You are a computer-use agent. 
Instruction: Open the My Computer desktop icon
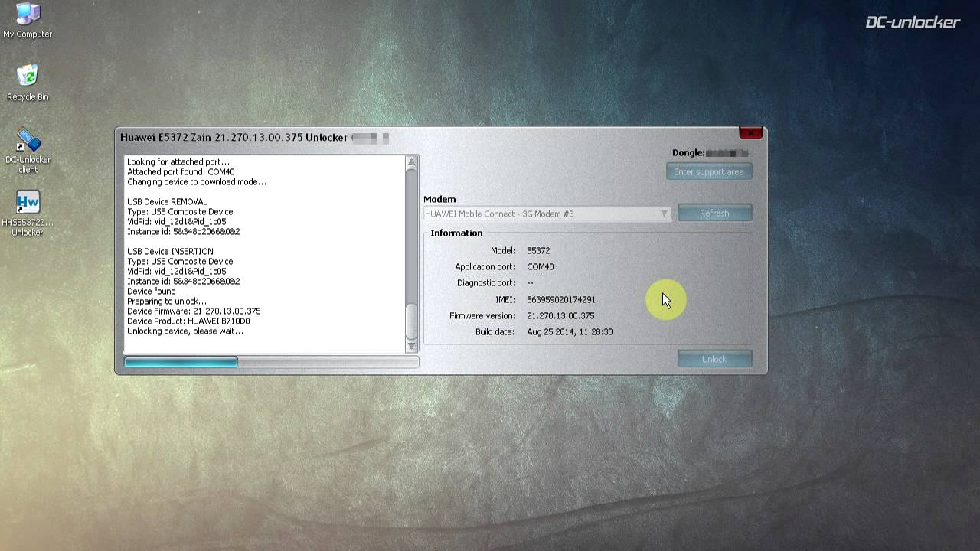pyautogui.click(x=28, y=21)
